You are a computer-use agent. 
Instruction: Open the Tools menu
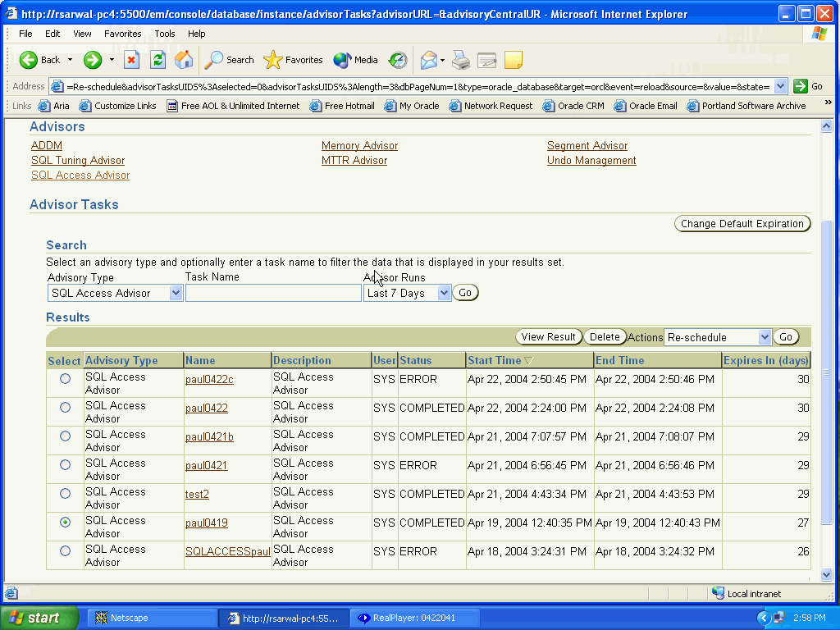165,34
